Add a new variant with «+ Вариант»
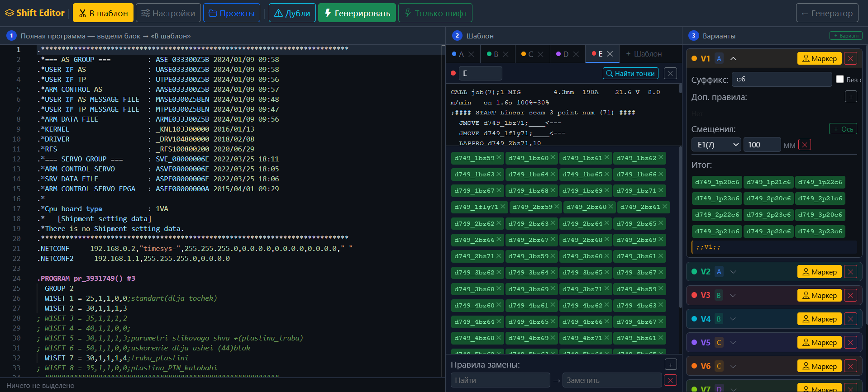This screenshot has height=392, width=868. (x=846, y=36)
